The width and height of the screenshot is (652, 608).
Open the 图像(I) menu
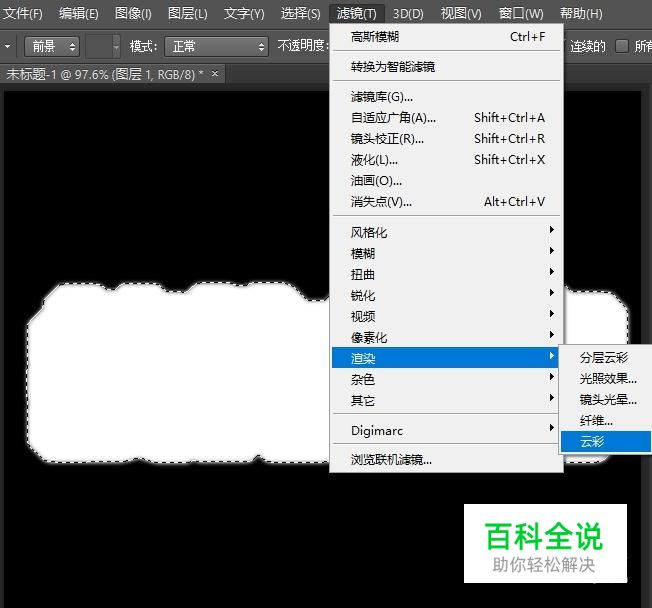[133, 14]
